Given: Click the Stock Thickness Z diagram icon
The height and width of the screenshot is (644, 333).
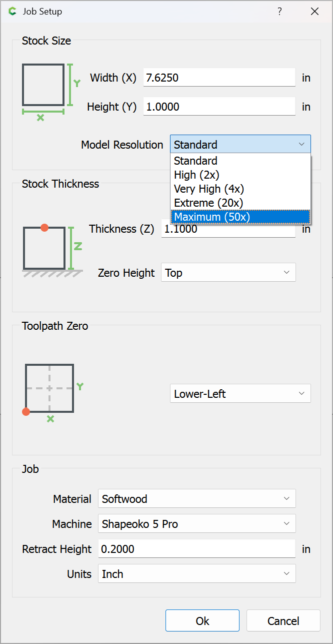Looking at the screenshot, I should coord(51,250).
